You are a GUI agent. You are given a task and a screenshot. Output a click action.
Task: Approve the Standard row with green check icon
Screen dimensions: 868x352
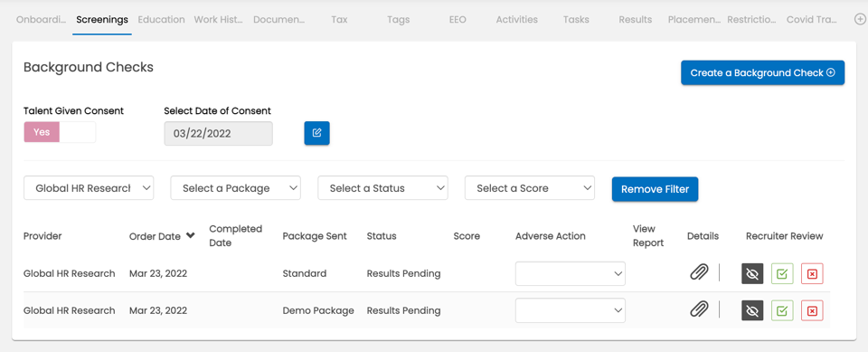[782, 274]
